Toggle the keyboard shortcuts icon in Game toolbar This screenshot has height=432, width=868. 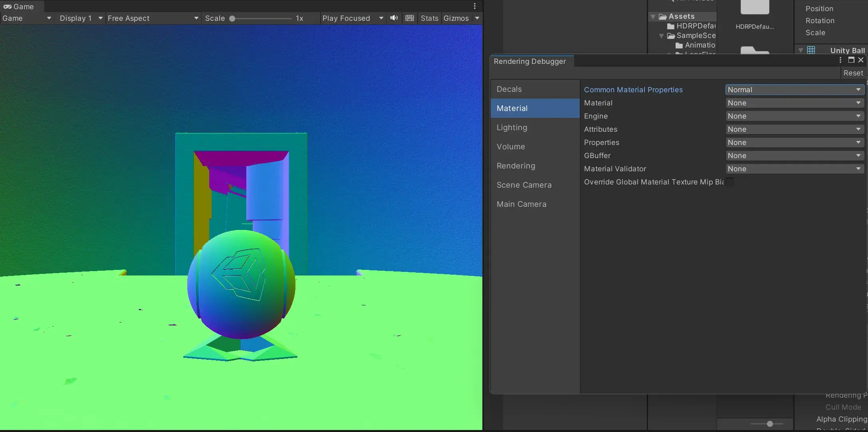pyautogui.click(x=409, y=18)
